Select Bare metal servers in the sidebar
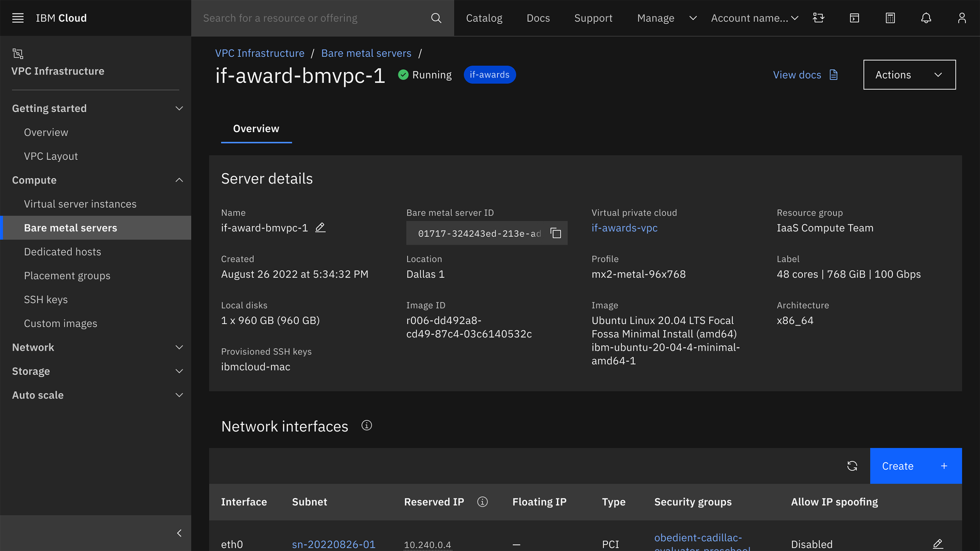This screenshot has width=980, height=551. click(70, 228)
